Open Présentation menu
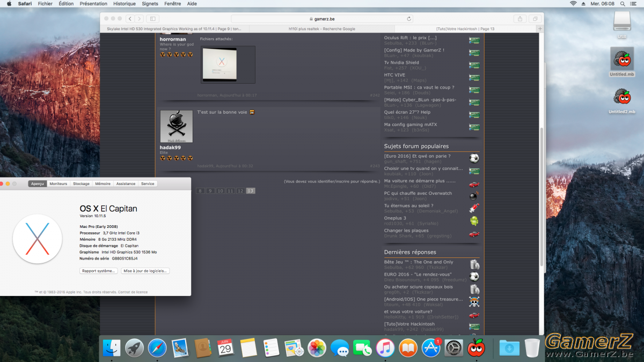The height and width of the screenshot is (362, 644). (93, 4)
